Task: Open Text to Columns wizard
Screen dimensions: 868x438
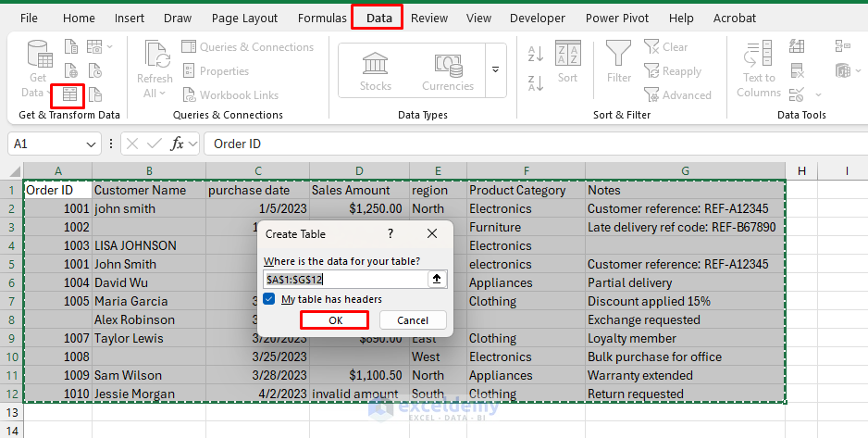Action: (x=759, y=69)
